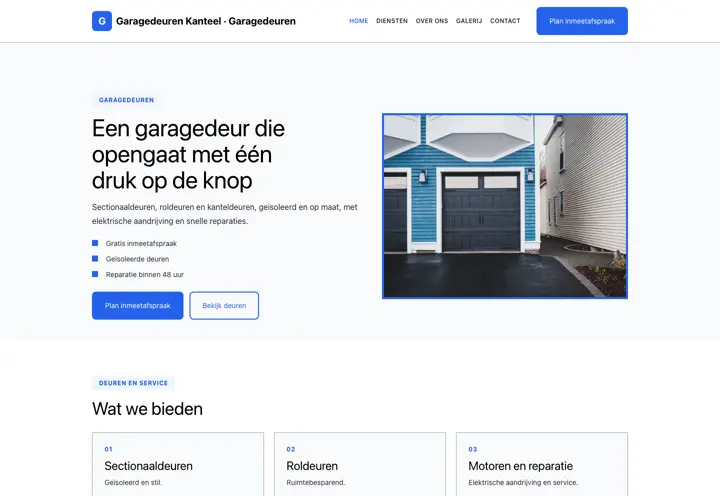This screenshot has width=720, height=496.
Task: Open the Roldeuren card
Action: pyautogui.click(x=360, y=464)
